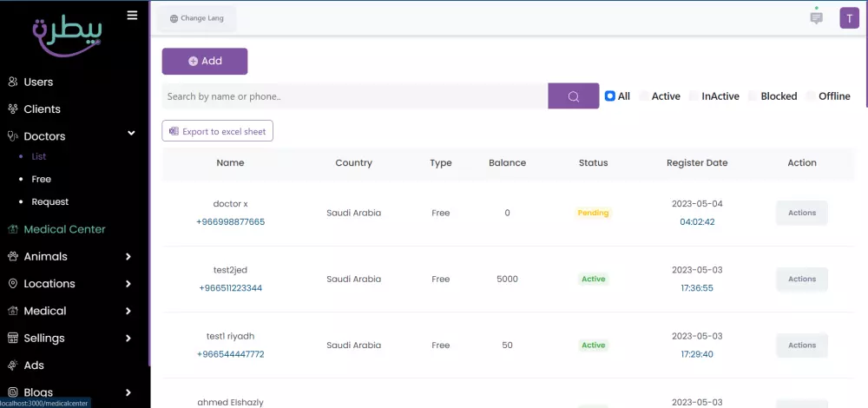Collapse the Doctors submenu chevron

[x=131, y=134]
